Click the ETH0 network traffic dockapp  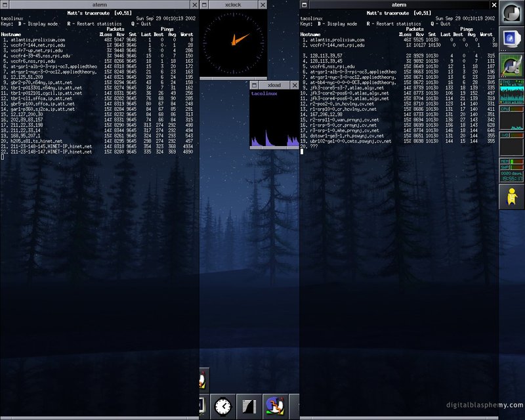click(512, 91)
